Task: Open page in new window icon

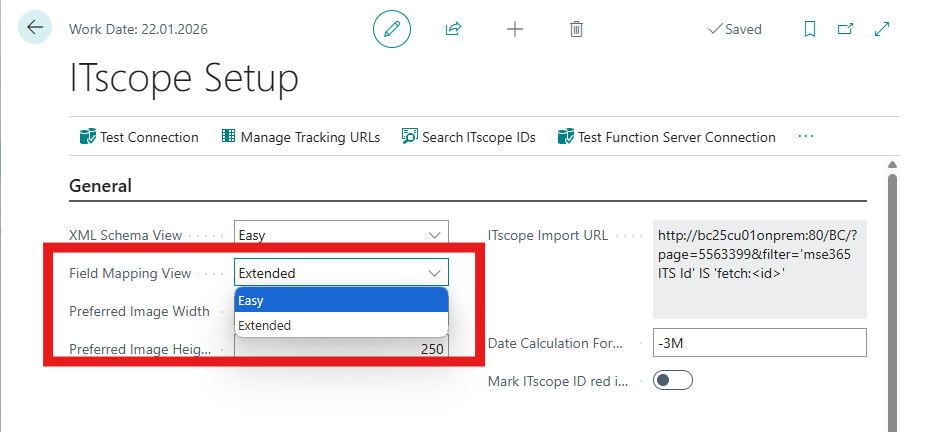Action: point(845,29)
